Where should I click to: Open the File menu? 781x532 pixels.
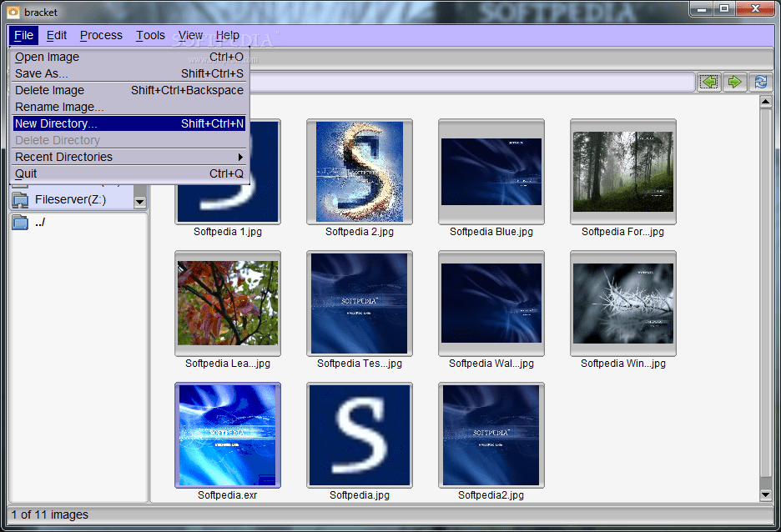click(x=23, y=35)
